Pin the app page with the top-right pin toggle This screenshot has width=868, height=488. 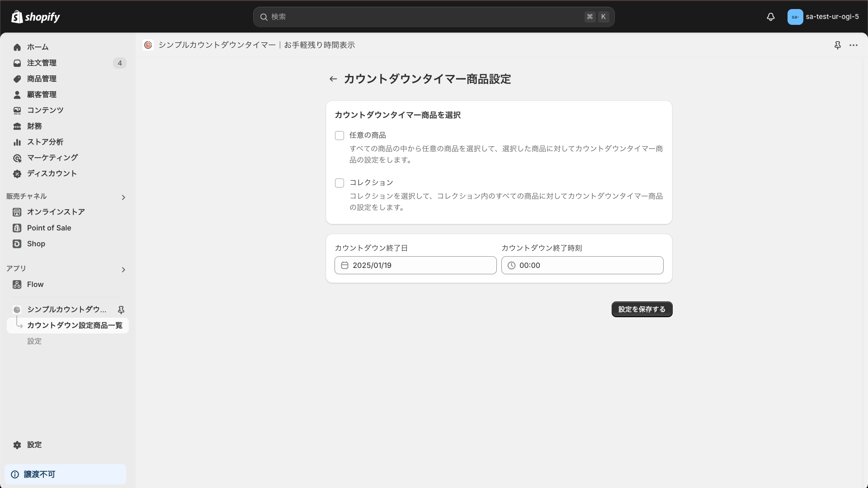838,45
